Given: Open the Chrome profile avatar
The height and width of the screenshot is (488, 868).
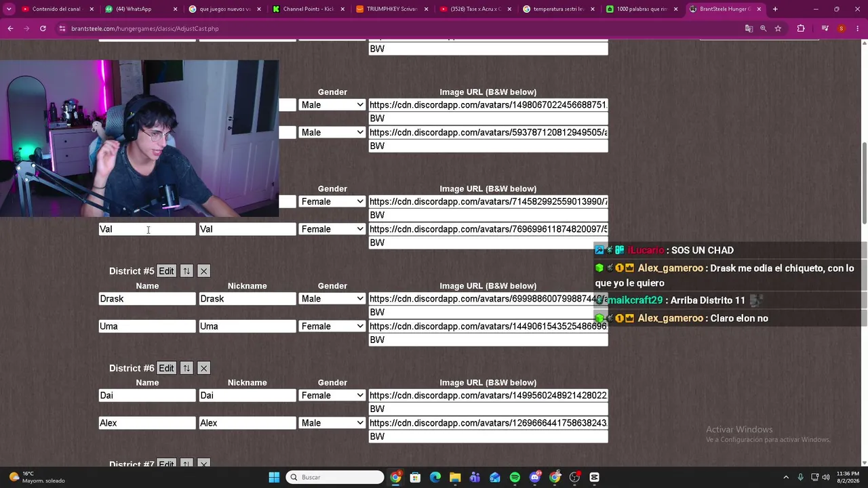Looking at the screenshot, I should tap(841, 28).
